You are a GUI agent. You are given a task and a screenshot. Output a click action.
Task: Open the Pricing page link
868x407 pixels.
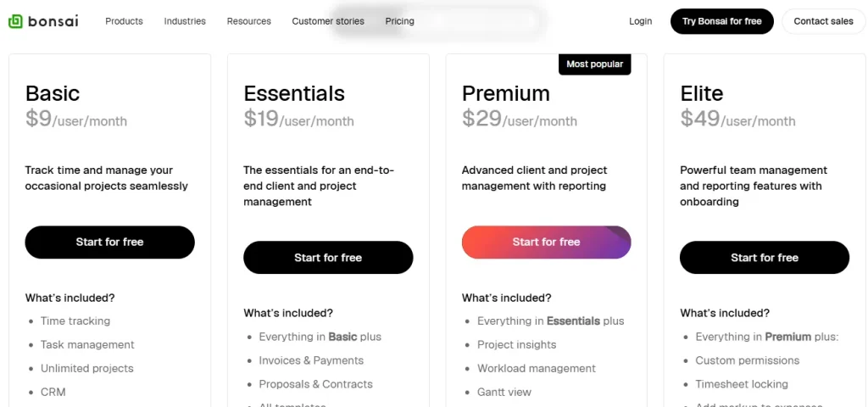[x=399, y=21]
